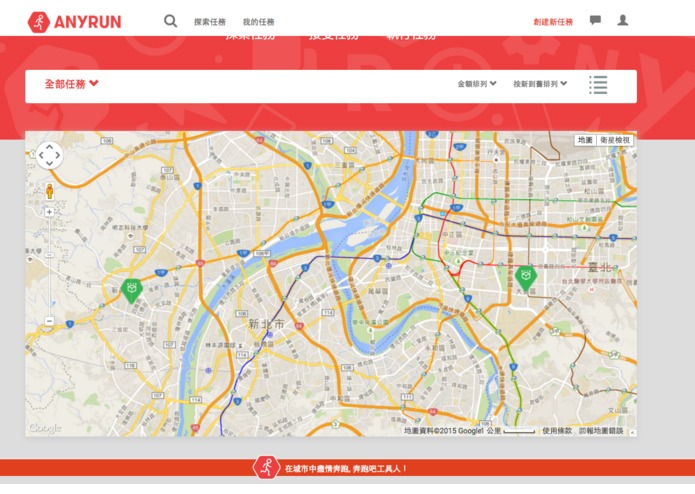Viewport: 695px width, 494px height.
Task: Click the Google logo on the map
Action: [45, 428]
